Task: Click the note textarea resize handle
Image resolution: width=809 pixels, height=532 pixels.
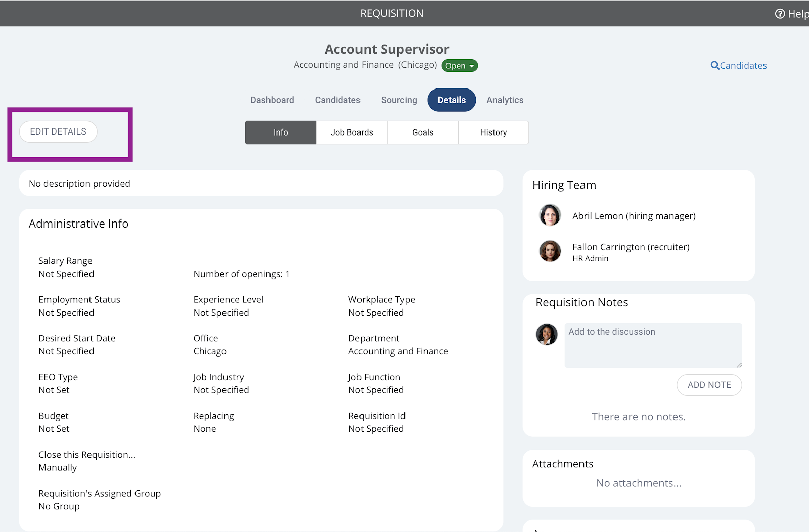Action: (739, 364)
